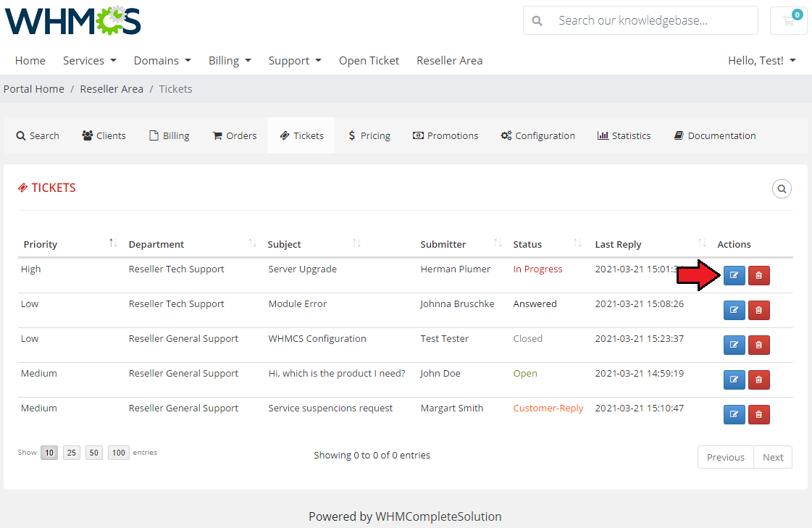The image size is (812, 528).
Task: Open the Configuration tab
Action: 537,135
